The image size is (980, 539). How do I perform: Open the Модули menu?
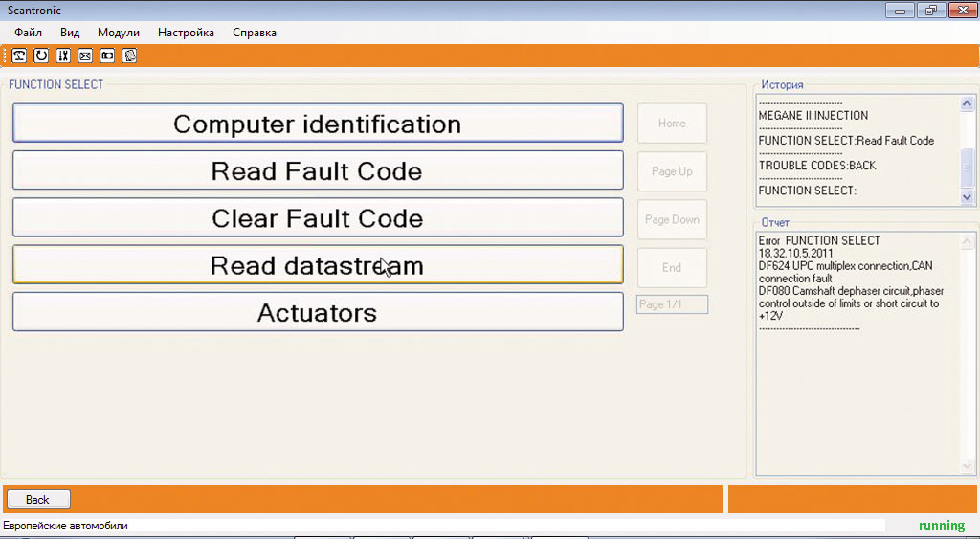(x=119, y=33)
